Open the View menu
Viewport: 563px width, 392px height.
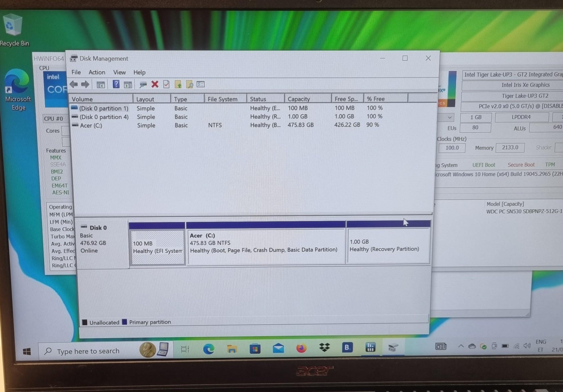point(119,72)
